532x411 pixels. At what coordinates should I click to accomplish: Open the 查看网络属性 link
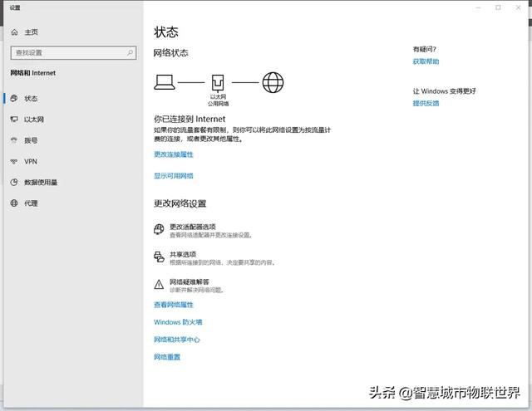173,305
